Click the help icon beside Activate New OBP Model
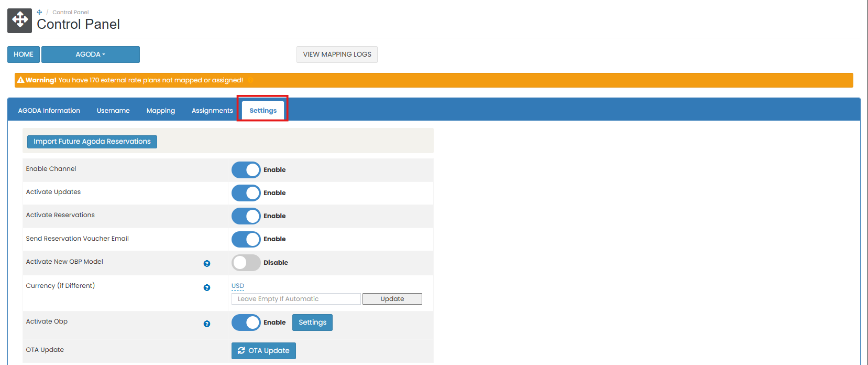The width and height of the screenshot is (868, 365). (x=207, y=263)
